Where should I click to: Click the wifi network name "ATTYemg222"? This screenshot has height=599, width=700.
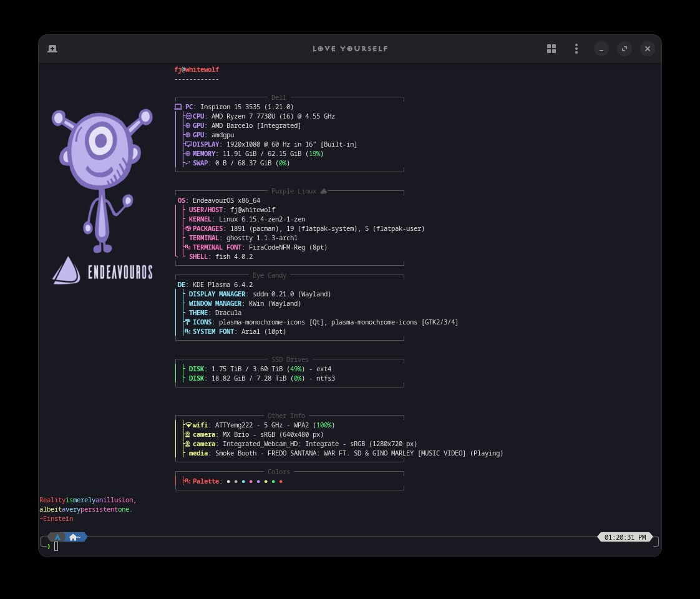click(x=234, y=426)
